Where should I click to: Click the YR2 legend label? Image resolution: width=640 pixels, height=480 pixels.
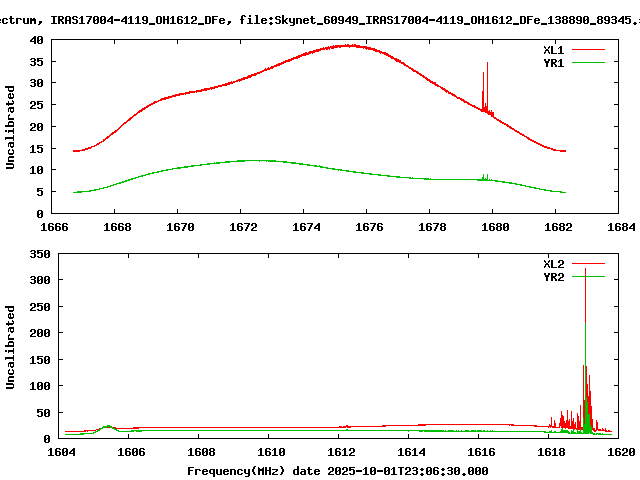tap(553, 277)
